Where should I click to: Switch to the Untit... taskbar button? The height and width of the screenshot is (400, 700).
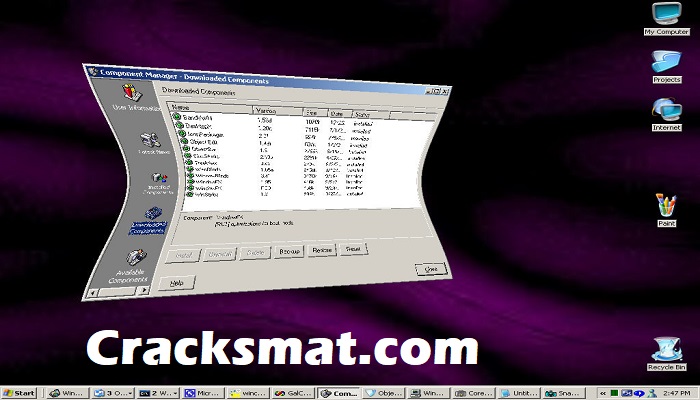click(x=519, y=393)
